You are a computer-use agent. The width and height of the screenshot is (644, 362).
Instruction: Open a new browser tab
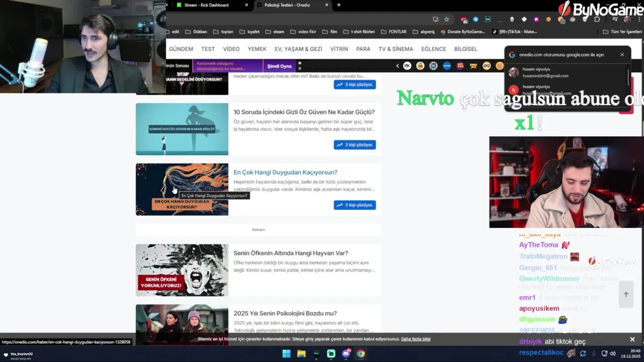[339, 5]
